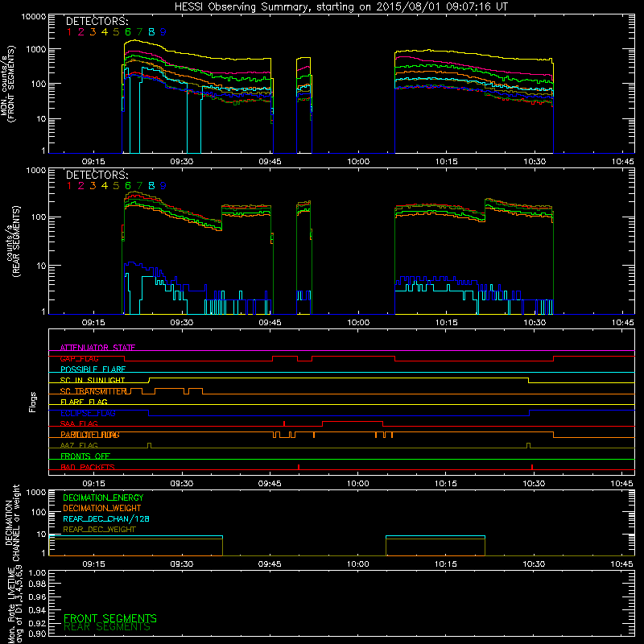644x644 pixels.
Task: Click 10:00 time label under front segments plot
Action: 358,162
